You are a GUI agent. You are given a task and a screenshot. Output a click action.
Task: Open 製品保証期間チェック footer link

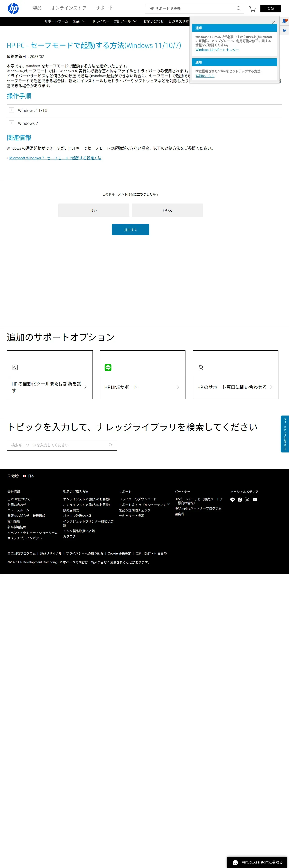(x=135, y=510)
